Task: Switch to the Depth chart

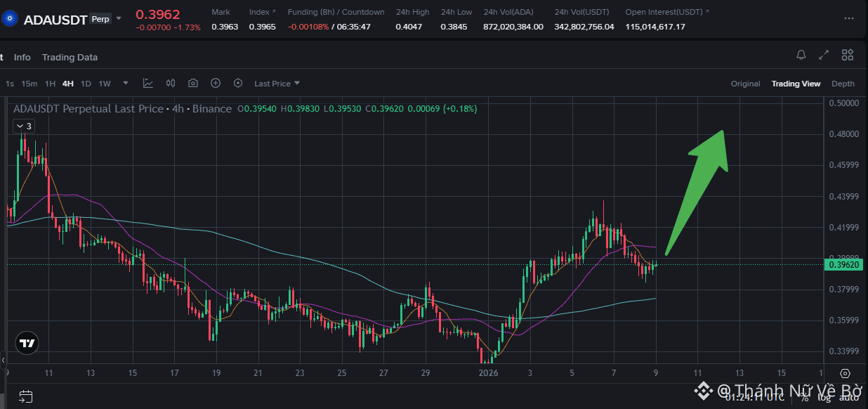Action: click(x=843, y=84)
